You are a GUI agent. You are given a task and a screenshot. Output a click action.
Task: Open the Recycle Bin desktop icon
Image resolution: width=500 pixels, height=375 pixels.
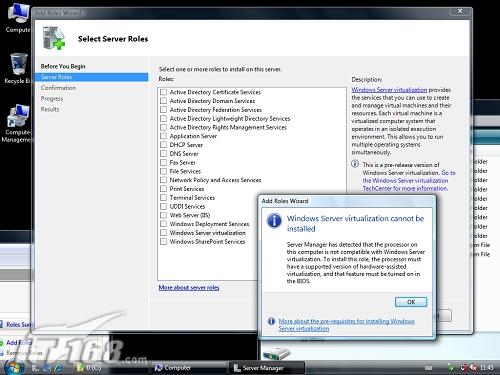[x=18, y=68]
